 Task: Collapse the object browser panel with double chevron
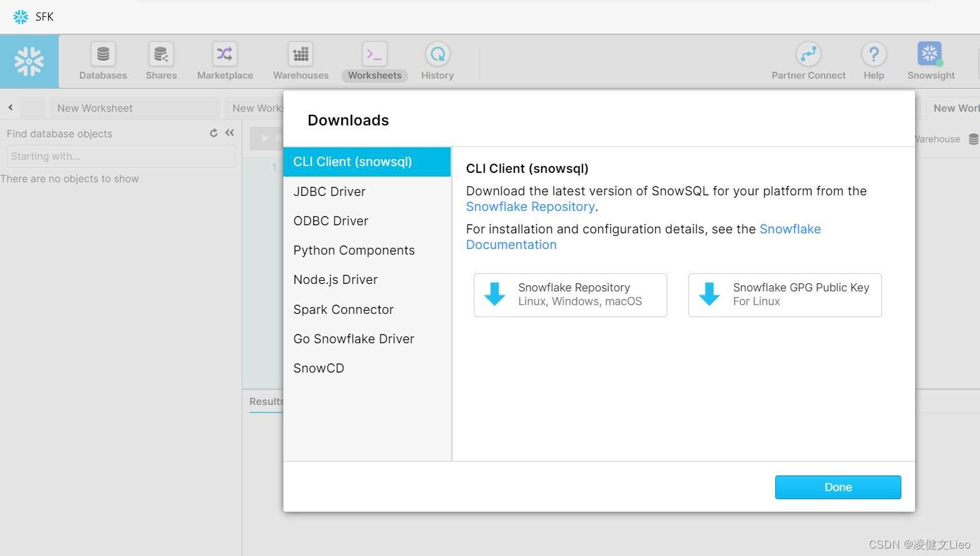point(230,132)
